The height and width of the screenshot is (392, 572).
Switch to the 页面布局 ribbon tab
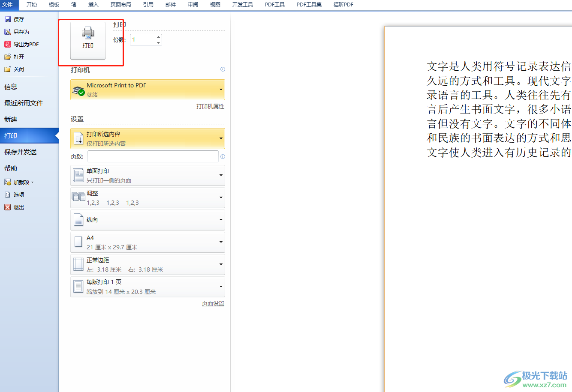tap(121, 5)
